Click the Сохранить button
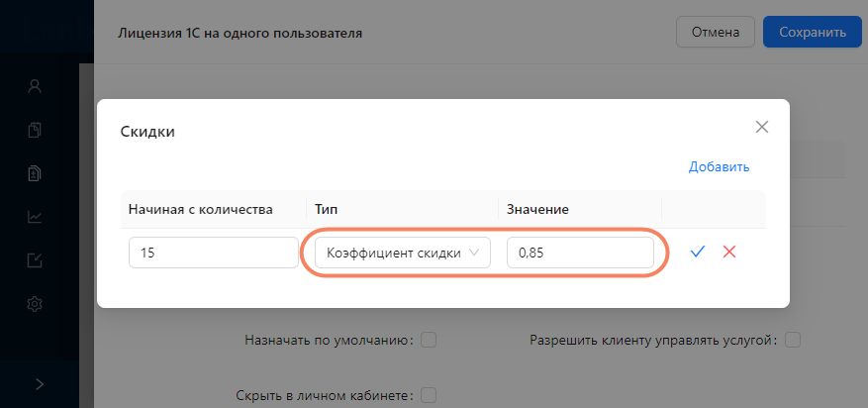 point(813,32)
